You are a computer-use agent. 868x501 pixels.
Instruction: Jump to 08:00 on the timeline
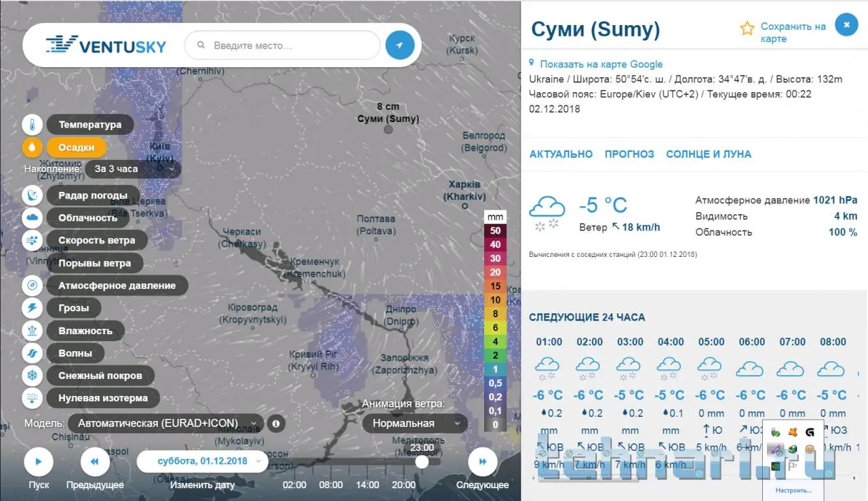[331, 485]
